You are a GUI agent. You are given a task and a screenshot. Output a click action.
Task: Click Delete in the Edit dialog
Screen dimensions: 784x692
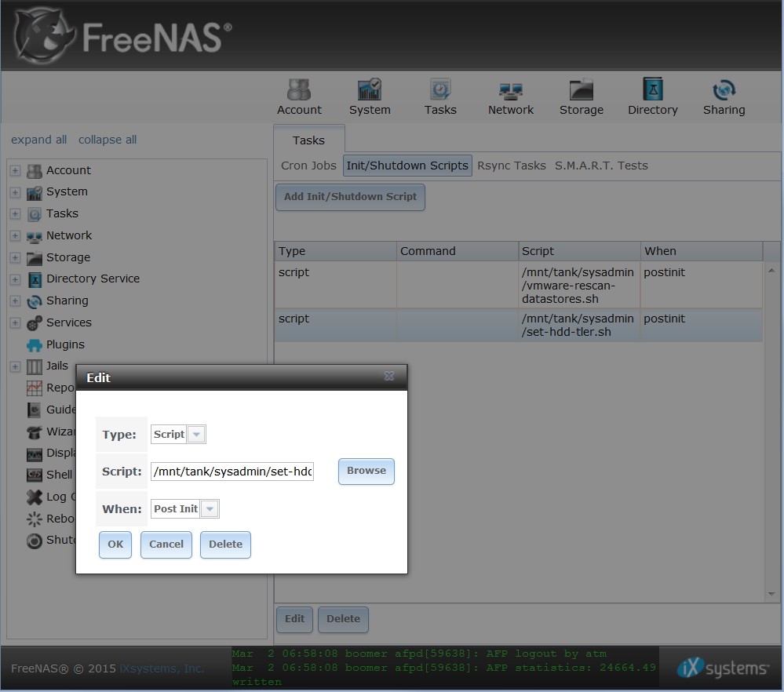click(225, 544)
